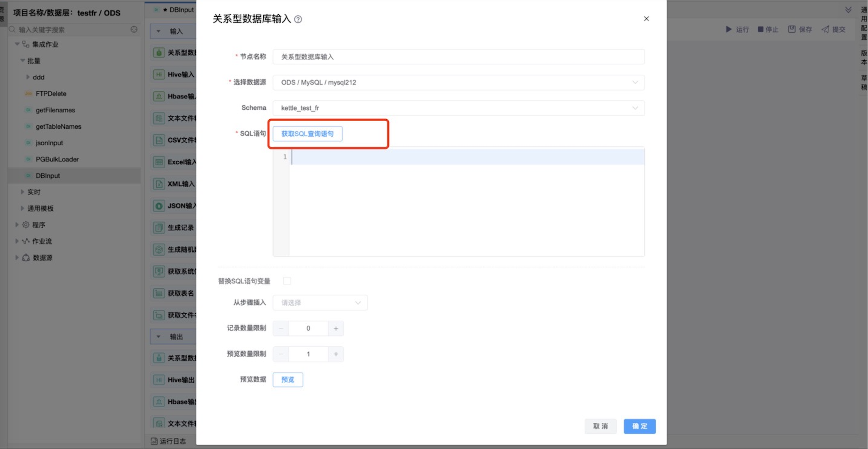Click the 运行日志 icon

(154, 441)
